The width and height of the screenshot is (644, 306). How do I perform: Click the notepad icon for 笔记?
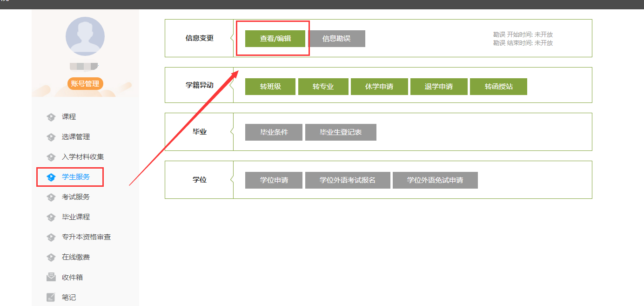click(51, 297)
